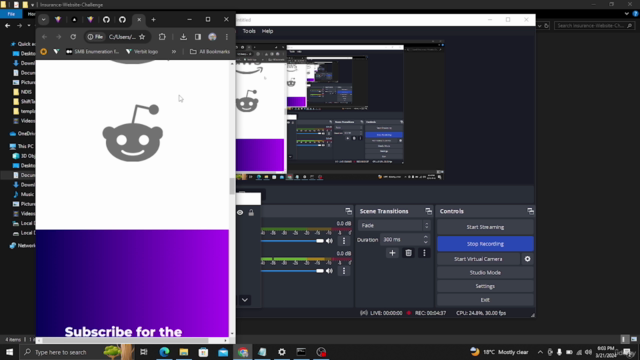This screenshot has width=640, height=360.
Task: Reload the page in Chrome
Action: click(x=73, y=37)
